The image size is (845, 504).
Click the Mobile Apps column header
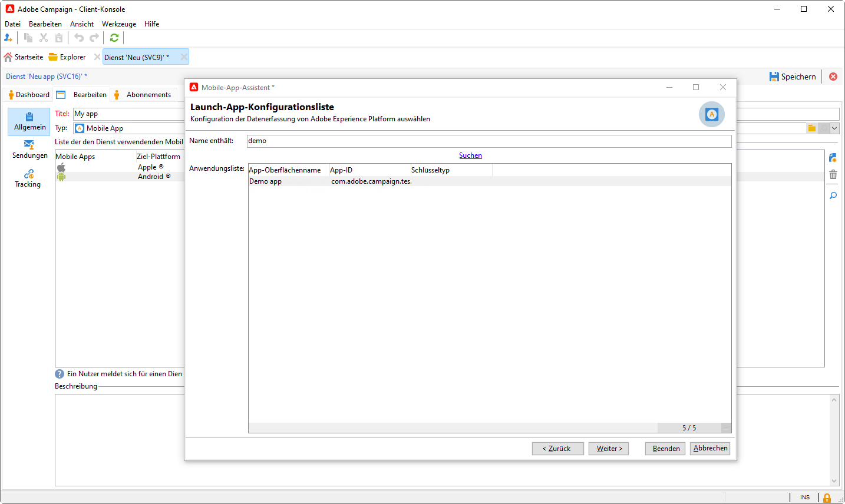(x=95, y=157)
